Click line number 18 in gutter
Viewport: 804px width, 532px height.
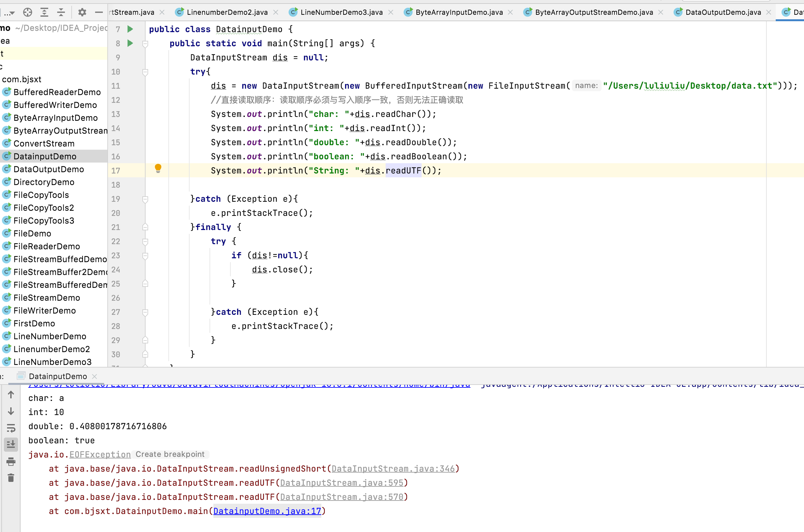tap(115, 185)
